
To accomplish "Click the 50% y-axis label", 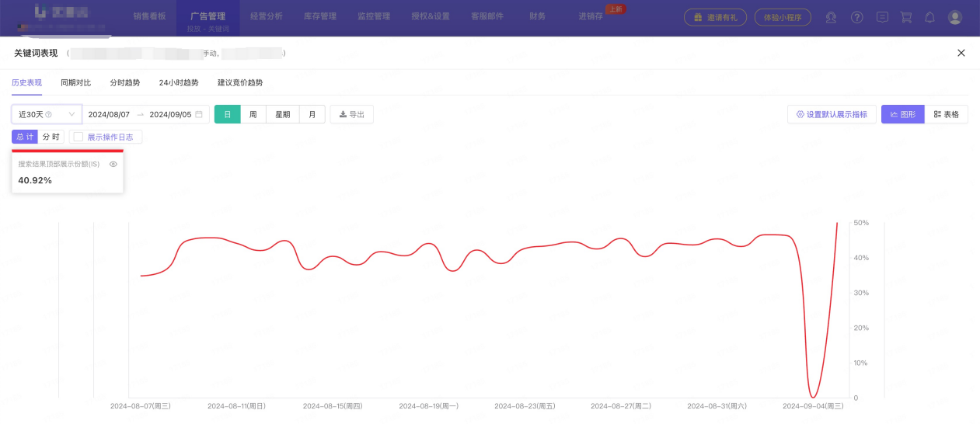I will coord(861,223).
